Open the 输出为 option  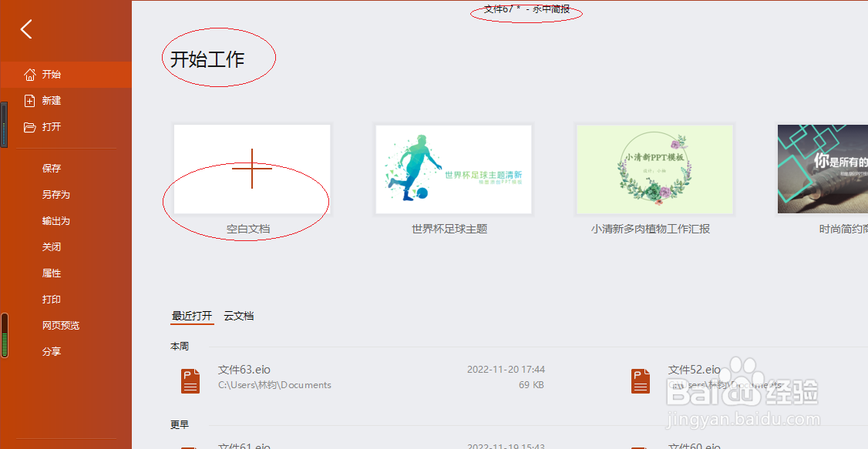point(56,220)
